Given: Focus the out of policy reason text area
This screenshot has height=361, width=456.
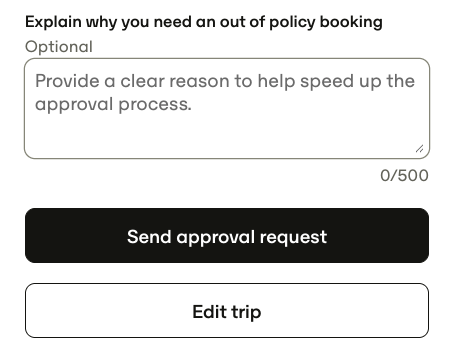Looking at the screenshot, I should 227,109.
